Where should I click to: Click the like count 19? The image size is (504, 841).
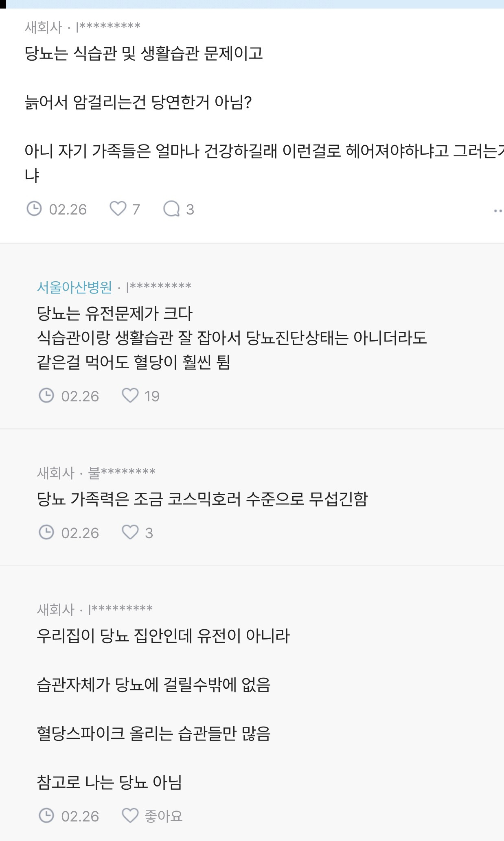(152, 396)
